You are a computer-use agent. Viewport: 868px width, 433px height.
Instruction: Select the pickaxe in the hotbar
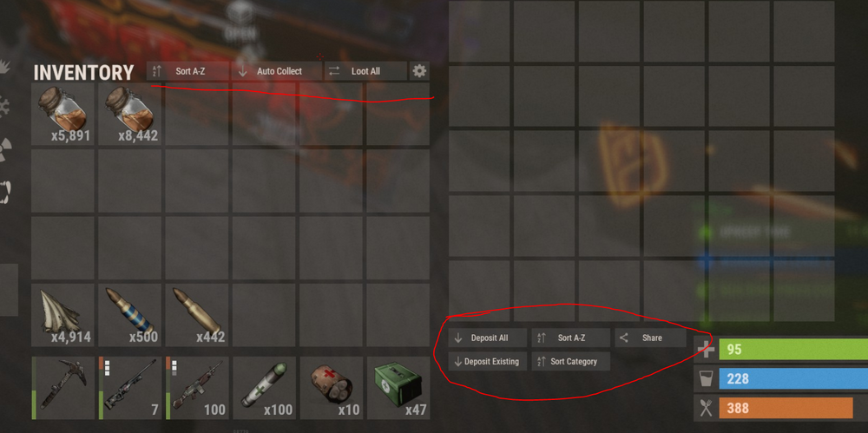pos(63,388)
